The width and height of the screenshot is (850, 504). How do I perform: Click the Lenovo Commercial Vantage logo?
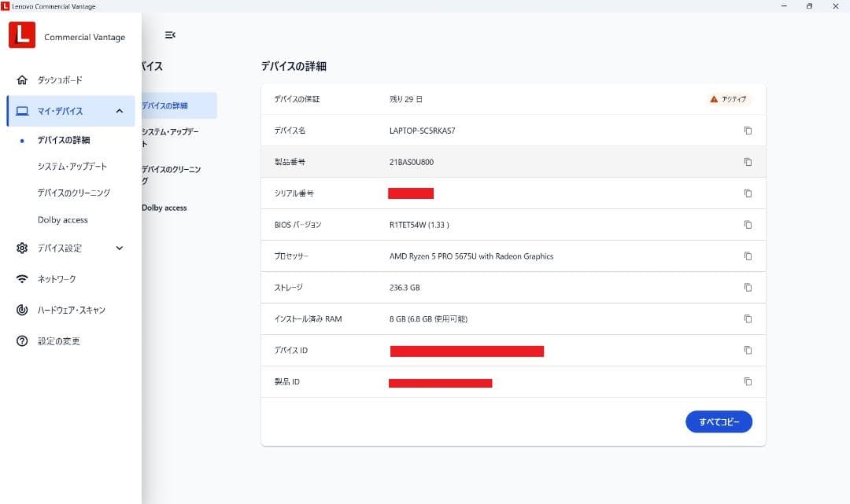(x=22, y=35)
